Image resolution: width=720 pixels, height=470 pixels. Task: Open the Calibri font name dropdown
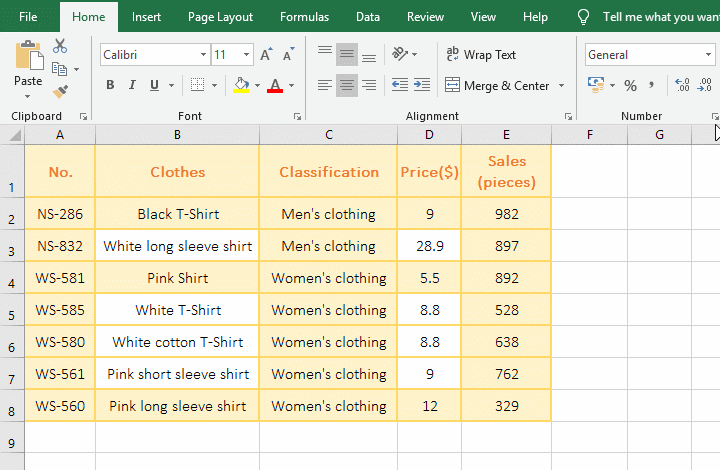click(203, 55)
